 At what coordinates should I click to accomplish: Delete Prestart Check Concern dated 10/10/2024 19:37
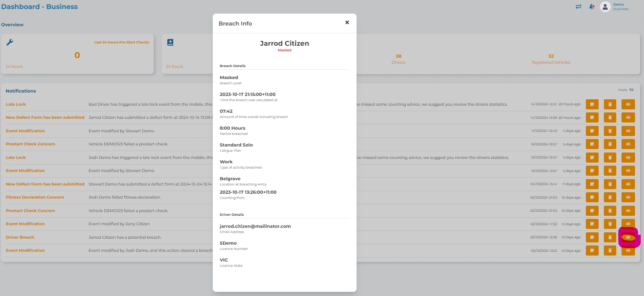click(610, 144)
